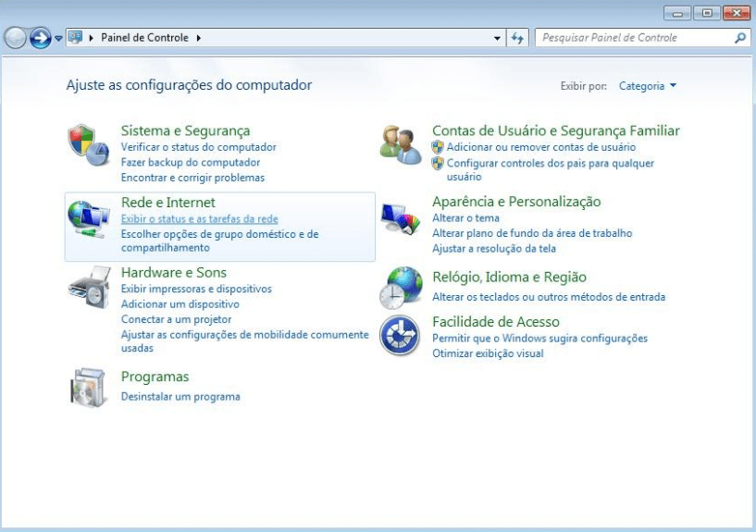
Task: Open the Sistema e Segurança shield icon
Action: click(88, 144)
